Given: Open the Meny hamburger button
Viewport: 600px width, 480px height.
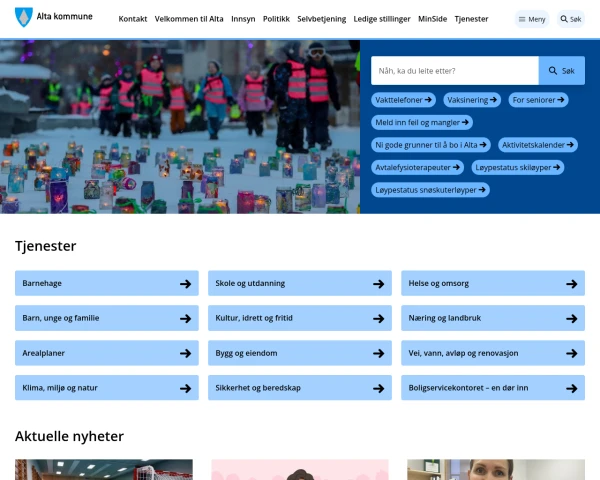Looking at the screenshot, I should coord(531,19).
